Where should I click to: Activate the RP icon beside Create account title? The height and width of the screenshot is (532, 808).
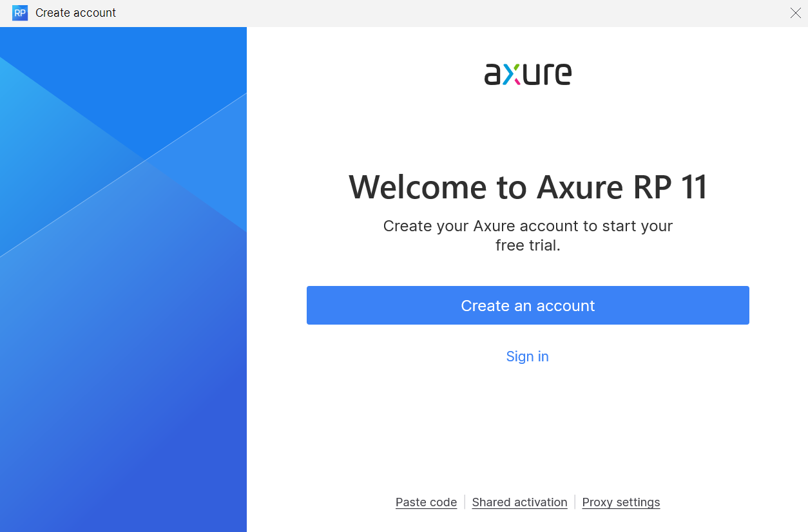tap(20, 13)
